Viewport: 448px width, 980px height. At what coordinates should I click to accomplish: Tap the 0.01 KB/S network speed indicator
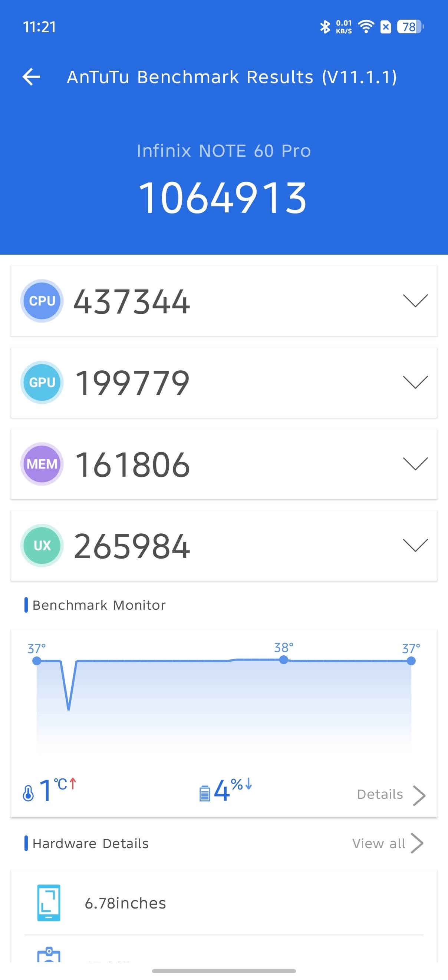click(344, 27)
